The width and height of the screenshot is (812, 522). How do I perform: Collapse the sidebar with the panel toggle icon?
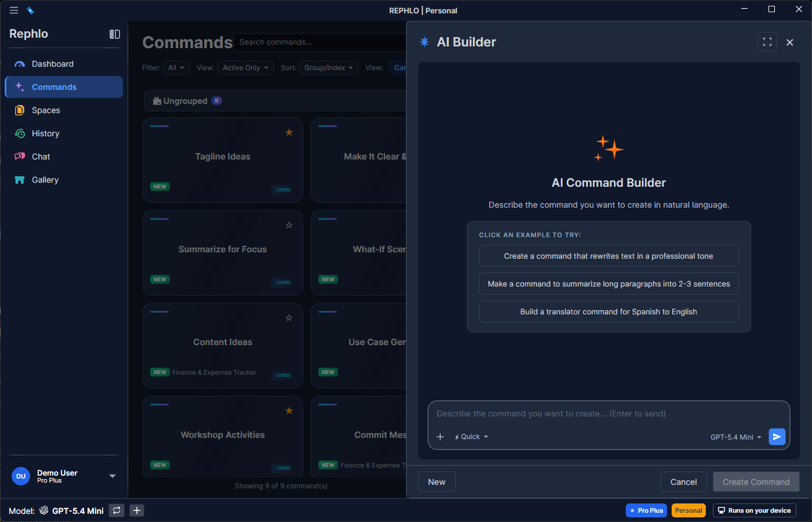tap(115, 34)
